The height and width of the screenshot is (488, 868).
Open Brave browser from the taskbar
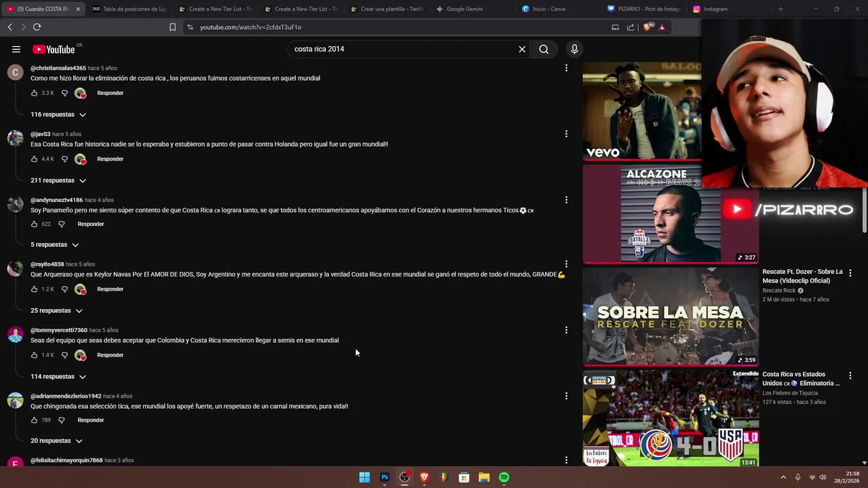point(425,477)
